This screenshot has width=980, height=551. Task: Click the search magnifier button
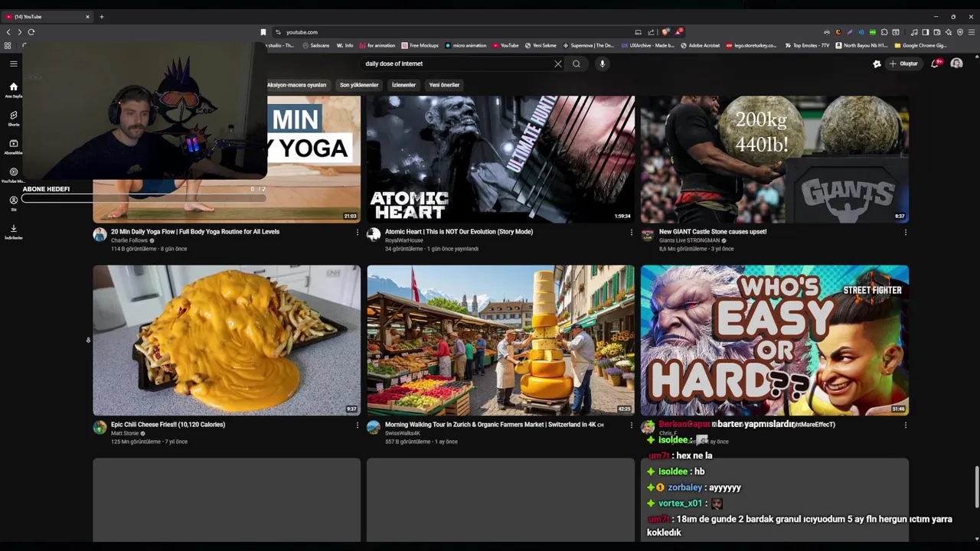[x=577, y=64]
